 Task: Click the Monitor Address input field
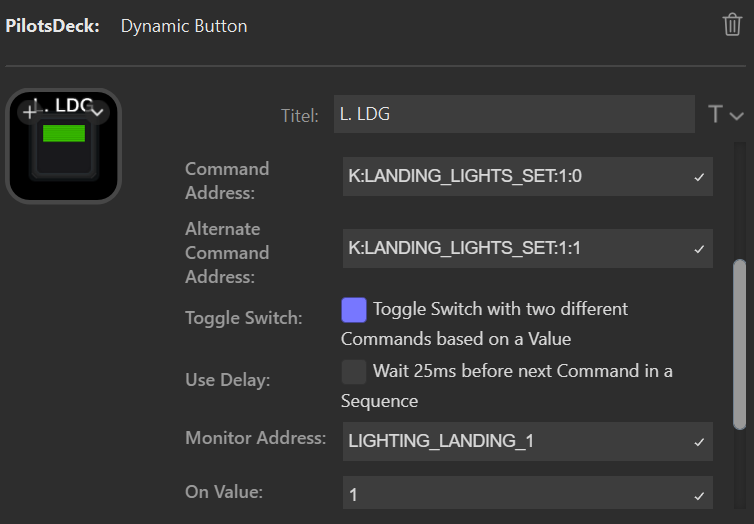(x=514, y=442)
